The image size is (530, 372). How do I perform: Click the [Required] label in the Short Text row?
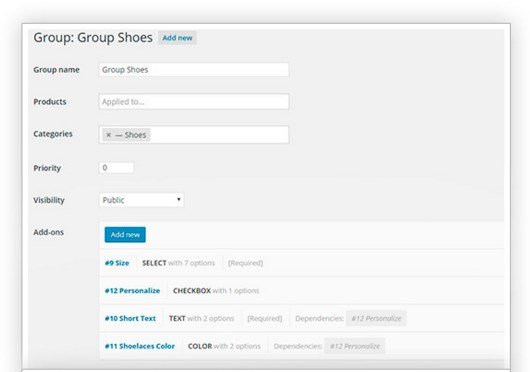[265, 318]
